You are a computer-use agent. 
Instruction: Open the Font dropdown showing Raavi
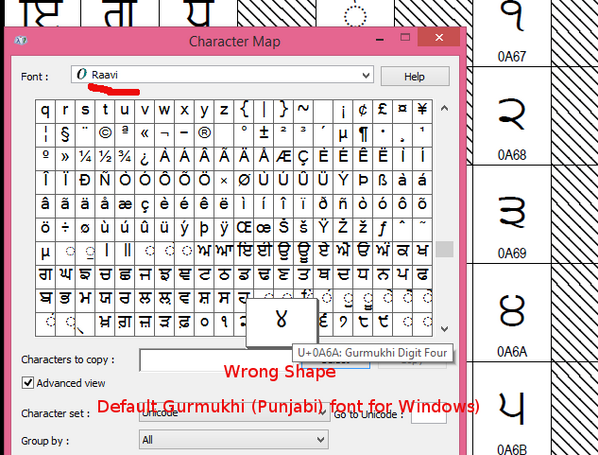[222, 74]
